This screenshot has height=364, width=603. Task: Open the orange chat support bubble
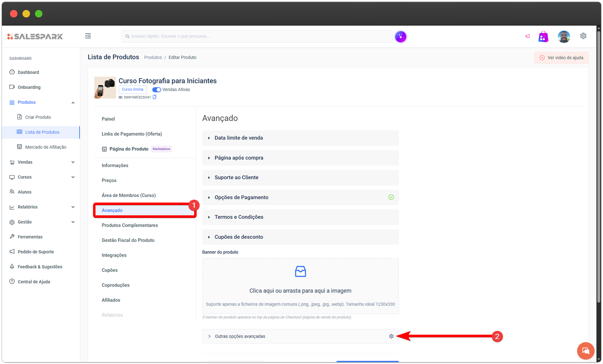pos(585,351)
